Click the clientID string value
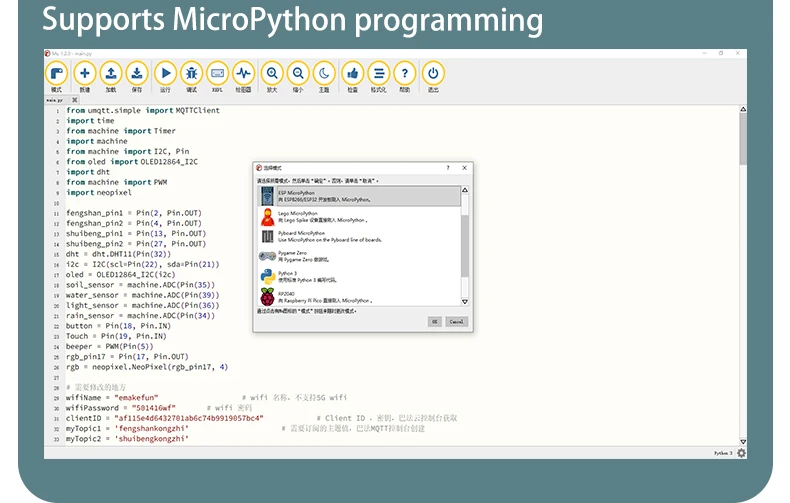 189,418
